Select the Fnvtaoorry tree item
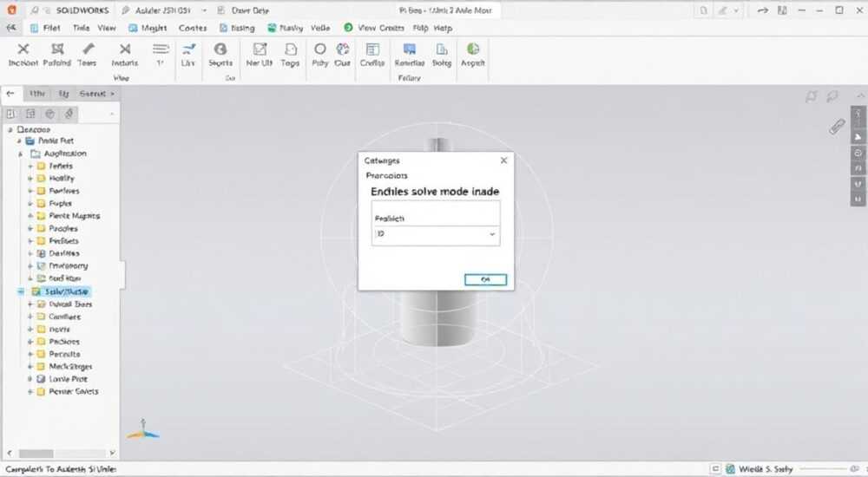868x477 pixels. 69,265
